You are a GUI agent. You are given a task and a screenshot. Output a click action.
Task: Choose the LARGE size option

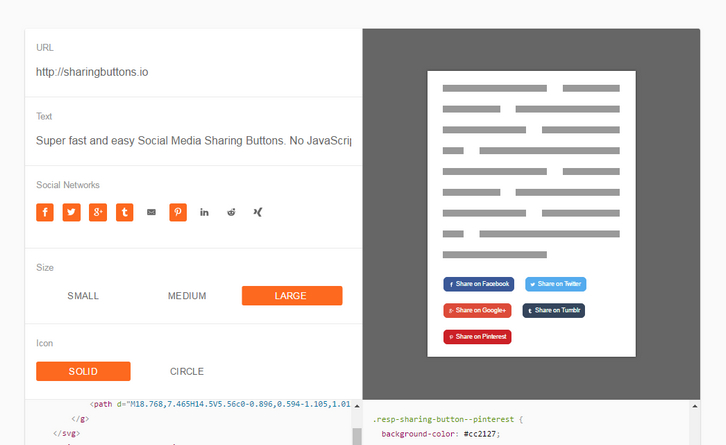click(x=291, y=296)
